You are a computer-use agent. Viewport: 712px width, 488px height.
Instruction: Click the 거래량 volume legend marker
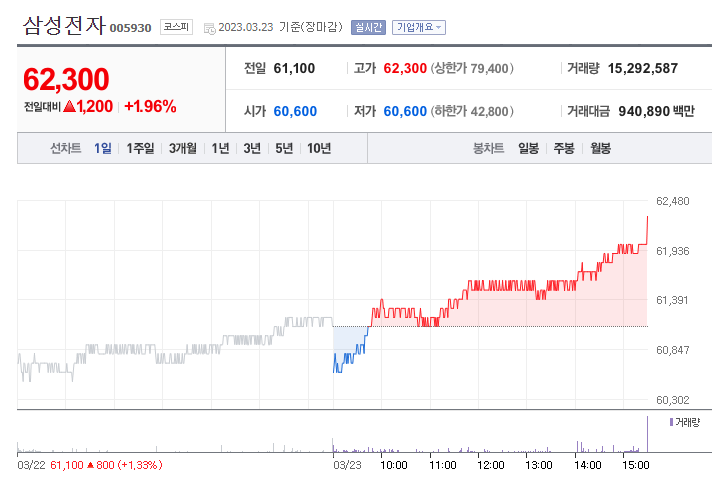point(671,422)
